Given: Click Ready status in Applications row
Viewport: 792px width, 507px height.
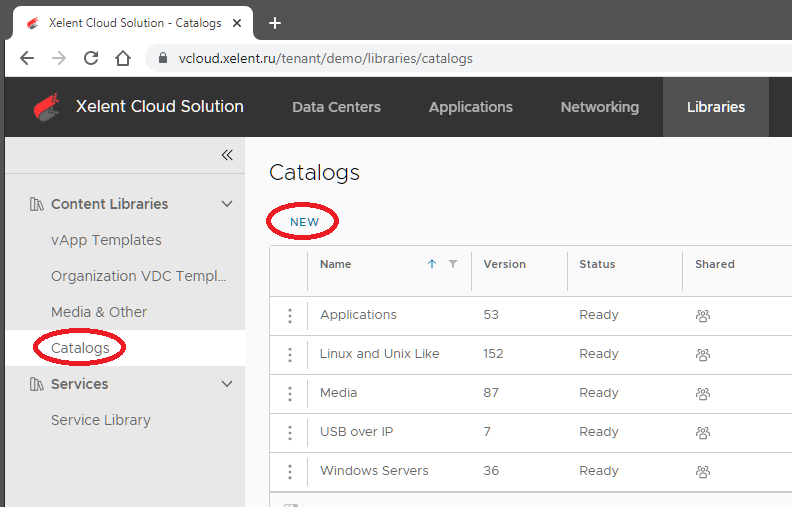Looking at the screenshot, I should [x=599, y=315].
